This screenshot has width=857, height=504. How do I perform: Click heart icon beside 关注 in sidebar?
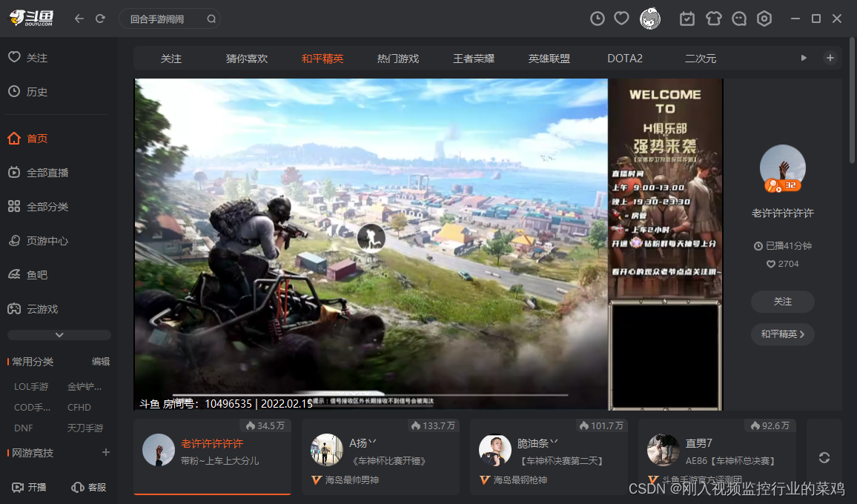tap(14, 57)
